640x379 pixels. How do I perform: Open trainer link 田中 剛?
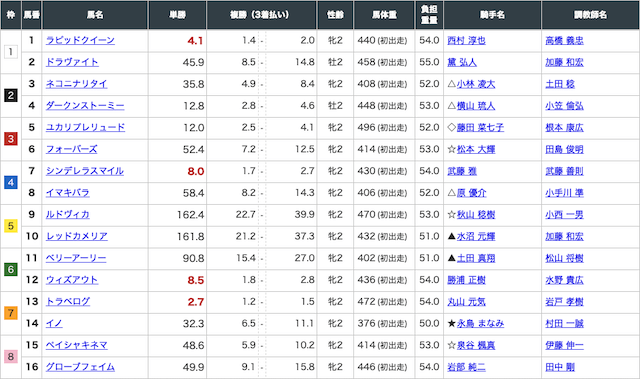coord(560,367)
